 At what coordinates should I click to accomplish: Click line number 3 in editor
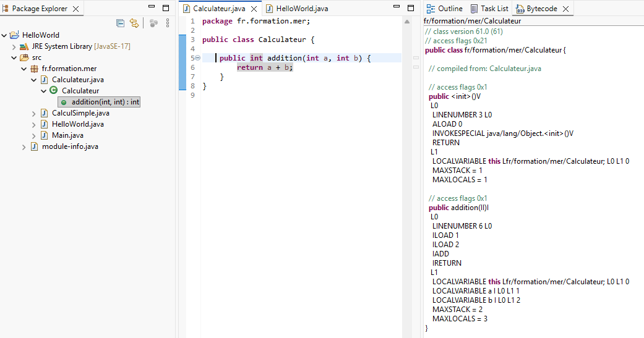click(x=192, y=40)
